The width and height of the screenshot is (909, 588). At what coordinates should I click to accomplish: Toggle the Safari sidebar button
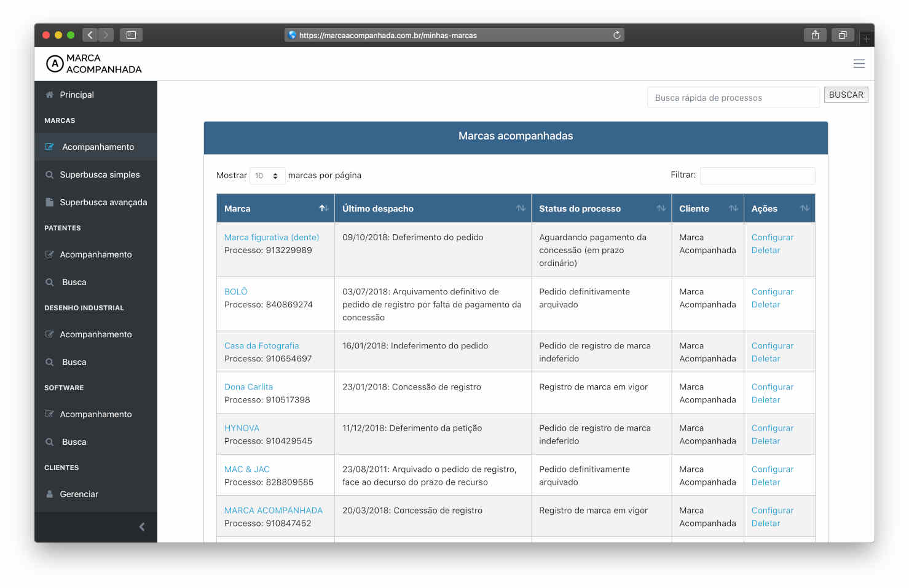point(131,35)
